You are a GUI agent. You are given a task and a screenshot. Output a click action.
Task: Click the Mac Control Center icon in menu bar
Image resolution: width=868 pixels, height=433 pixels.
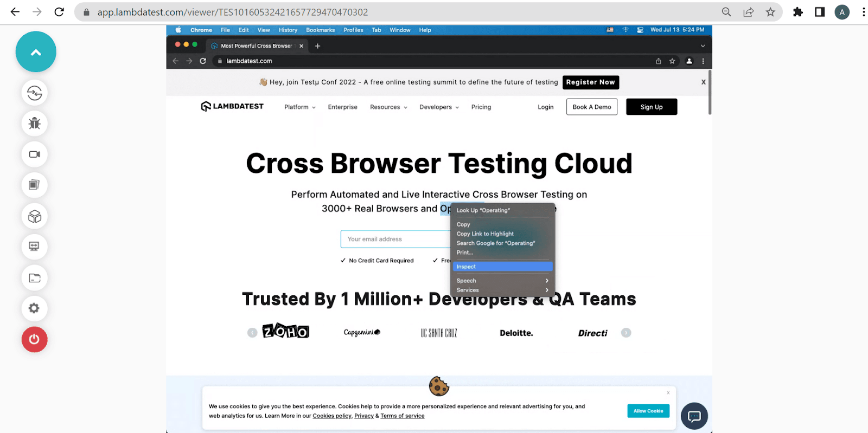pos(640,30)
